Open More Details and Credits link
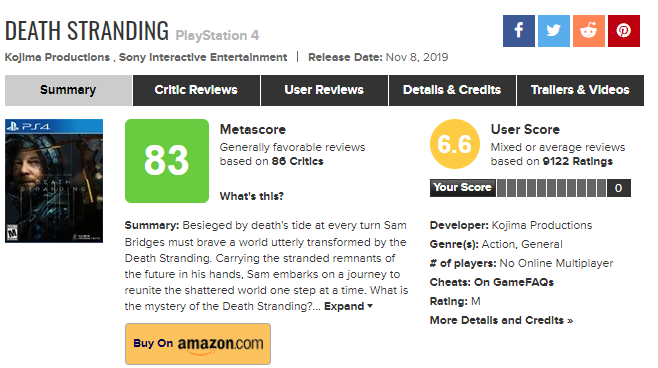This screenshot has width=658, height=368. 501,320
